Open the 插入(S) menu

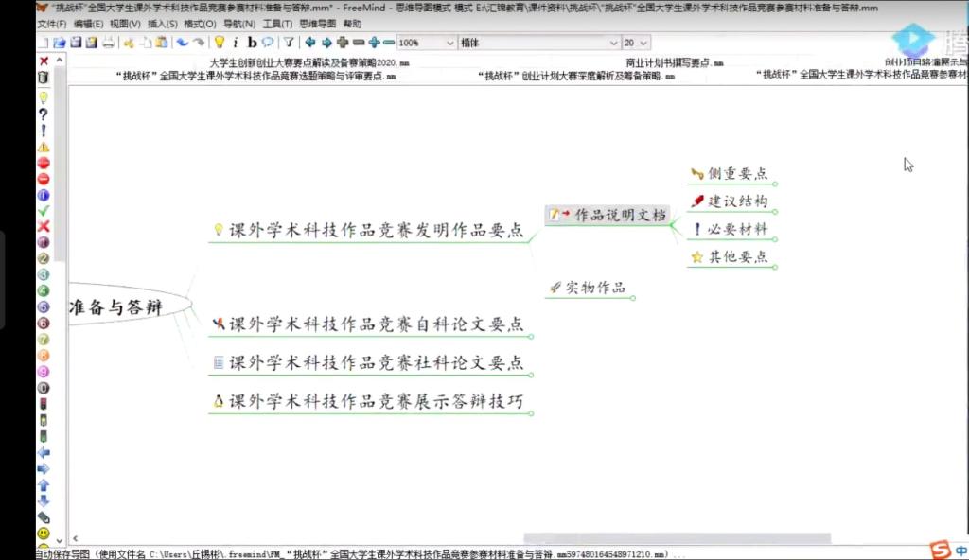pos(161,23)
